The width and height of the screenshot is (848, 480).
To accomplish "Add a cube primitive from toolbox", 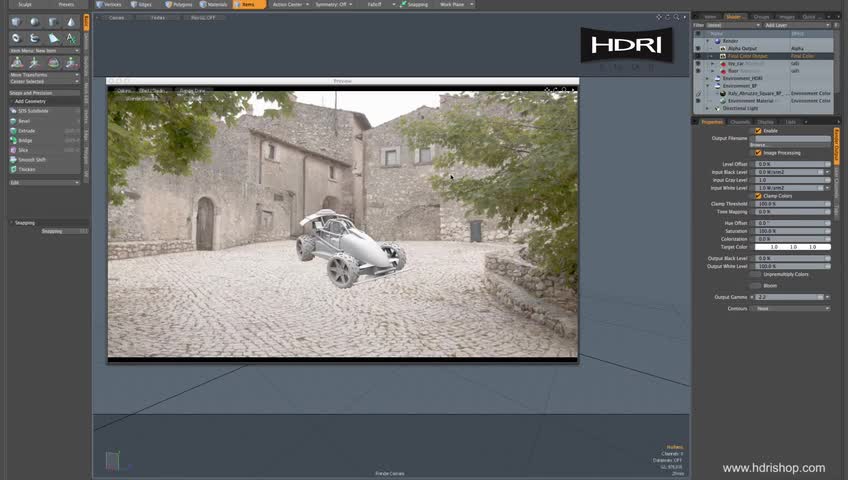I will [14, 22].
